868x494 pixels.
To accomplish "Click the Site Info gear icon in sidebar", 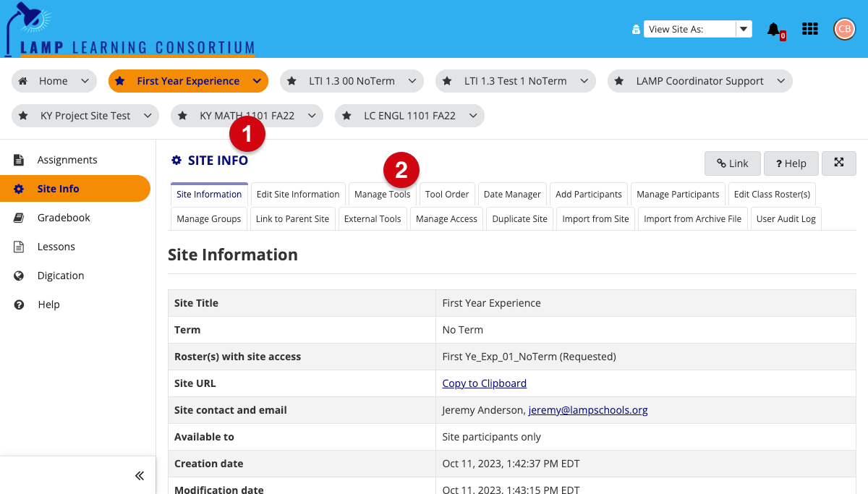I will coord(20,189).
